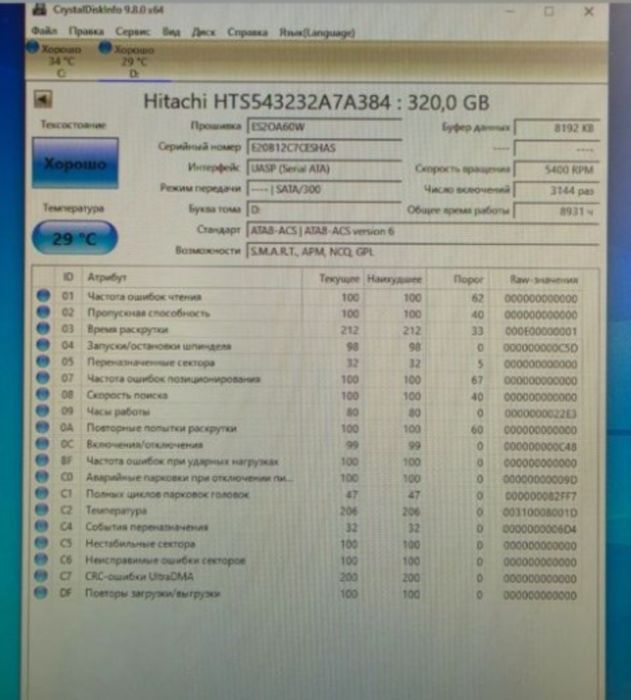
Task: Click the 29 °C temperature indicator
Action: 75,238
